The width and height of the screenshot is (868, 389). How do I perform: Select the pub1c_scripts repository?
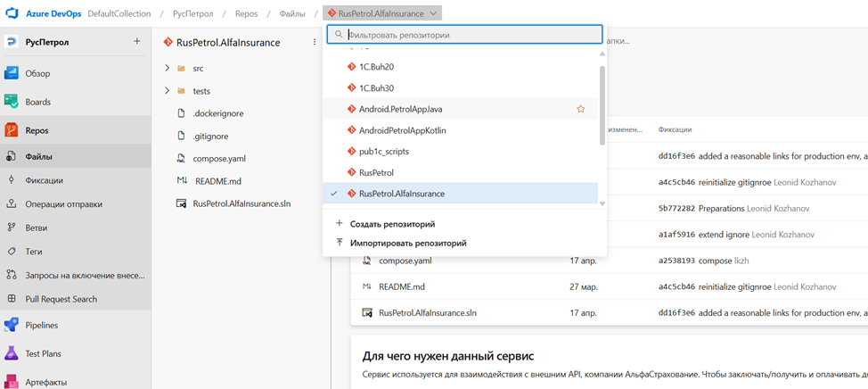460,152
